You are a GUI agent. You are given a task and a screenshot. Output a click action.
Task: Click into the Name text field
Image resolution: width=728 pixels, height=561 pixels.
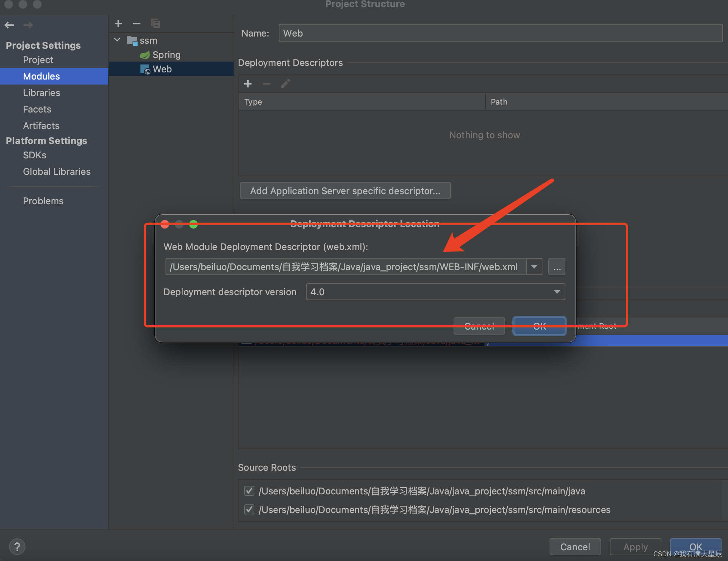click(x=500, y=33)
